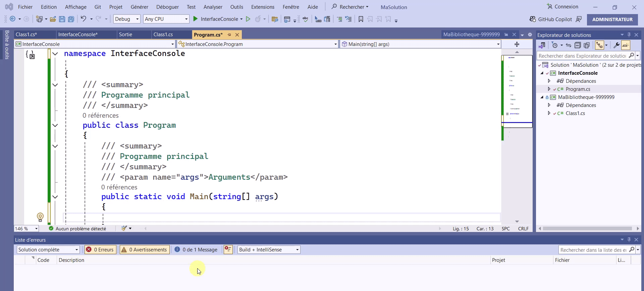Switch to the Sortie tab

pos(126,35)
